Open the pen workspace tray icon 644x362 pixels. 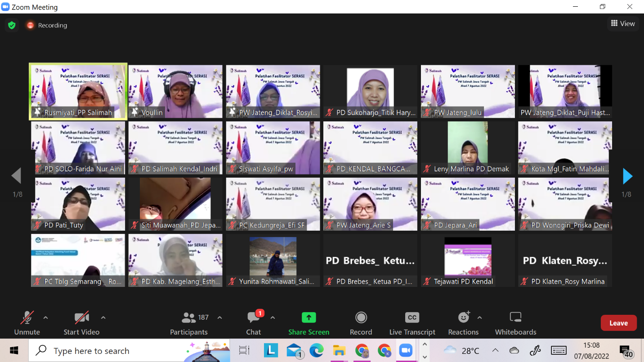[535, 351]
